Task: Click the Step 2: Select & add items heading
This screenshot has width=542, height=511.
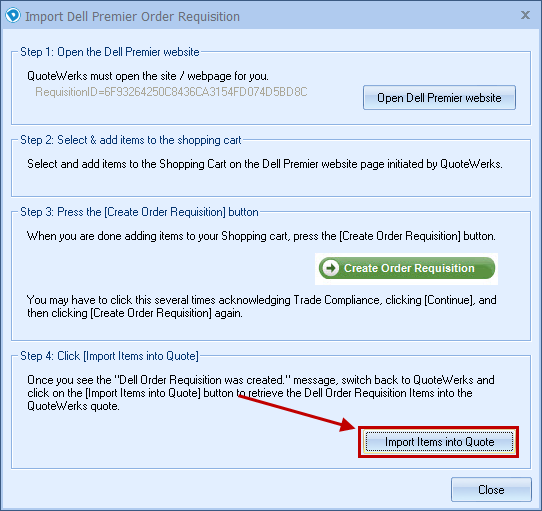Action: point(131,140)
